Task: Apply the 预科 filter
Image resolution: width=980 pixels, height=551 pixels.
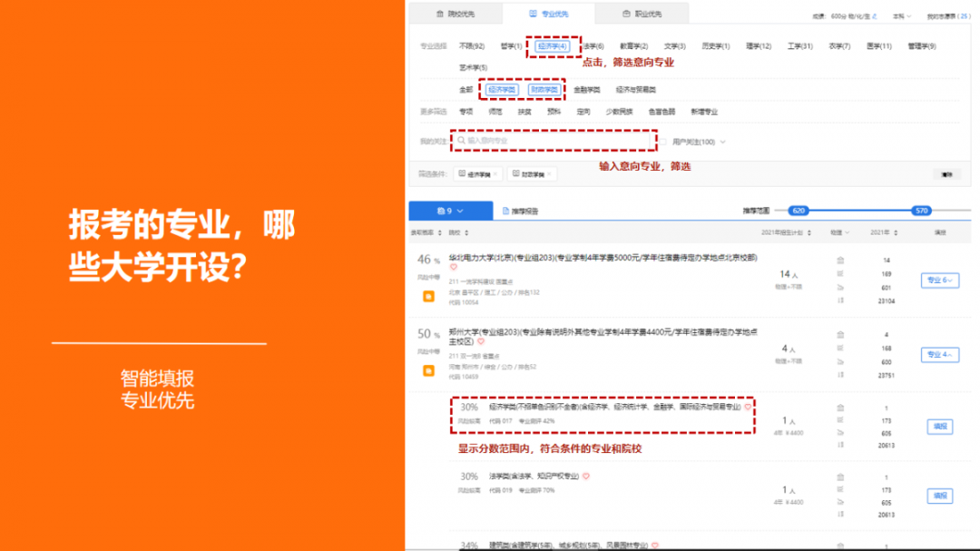Action: coord(554,112)
